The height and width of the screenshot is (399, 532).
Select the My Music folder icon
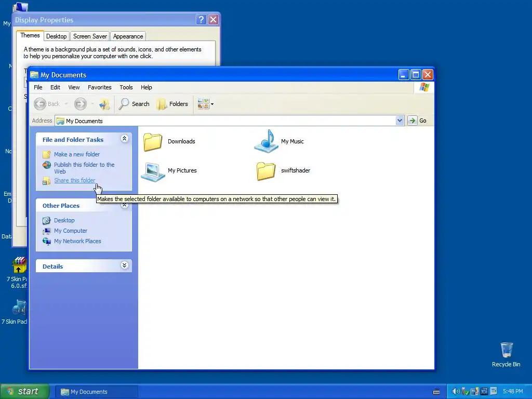[267, 141]
